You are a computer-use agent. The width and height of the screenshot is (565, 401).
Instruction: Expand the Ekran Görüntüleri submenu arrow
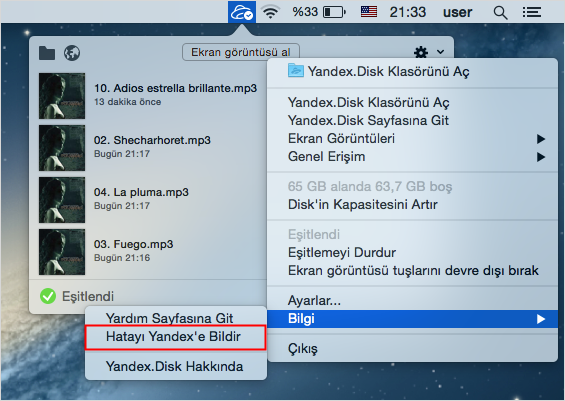[541, 139]
